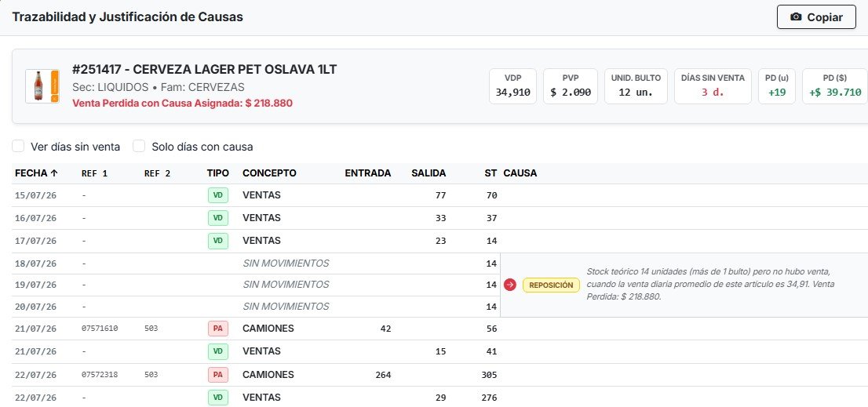Click the CONCEPTO column header
Viewport: 868px width, 407px height.
pos(269,173)
